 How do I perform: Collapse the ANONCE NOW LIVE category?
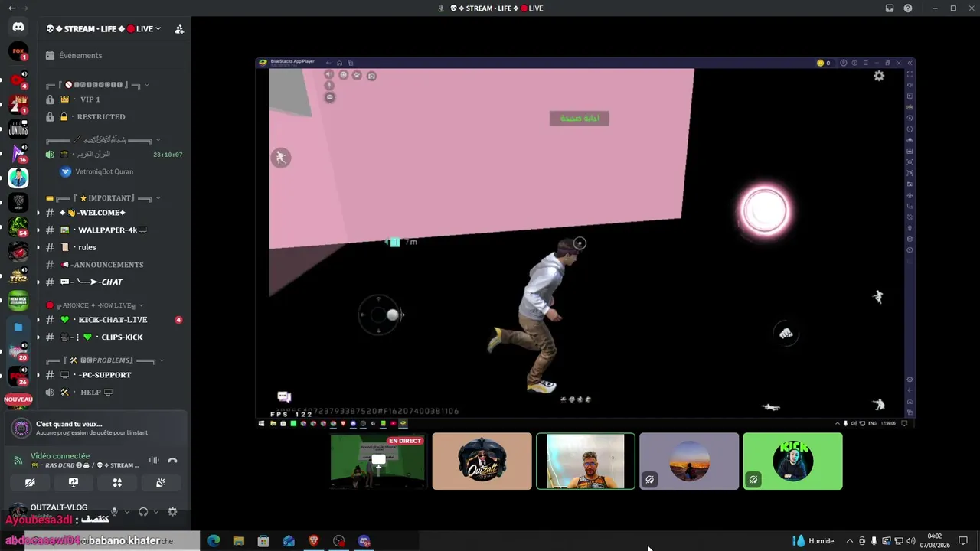coord(95,305)
